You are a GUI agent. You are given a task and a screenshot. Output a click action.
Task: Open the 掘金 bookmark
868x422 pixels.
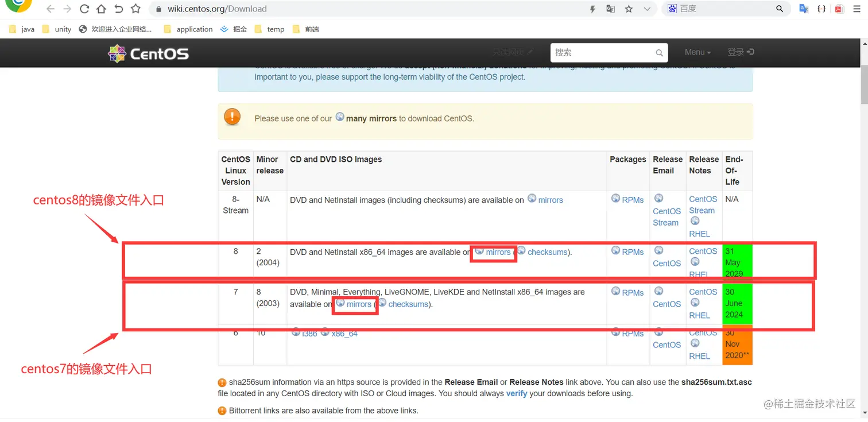234,29
